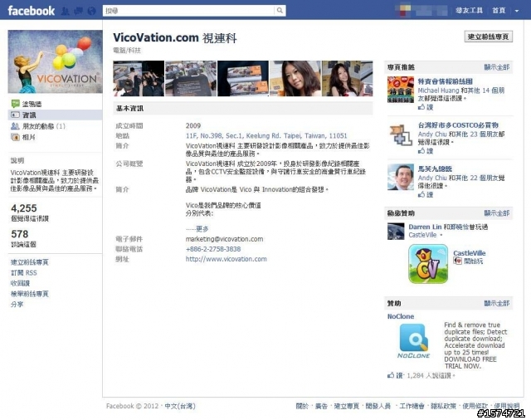The height and width of the screenshot is (420, 531).
Task: Like the COSTCO page with the thumbs-up
Action: 426,151
